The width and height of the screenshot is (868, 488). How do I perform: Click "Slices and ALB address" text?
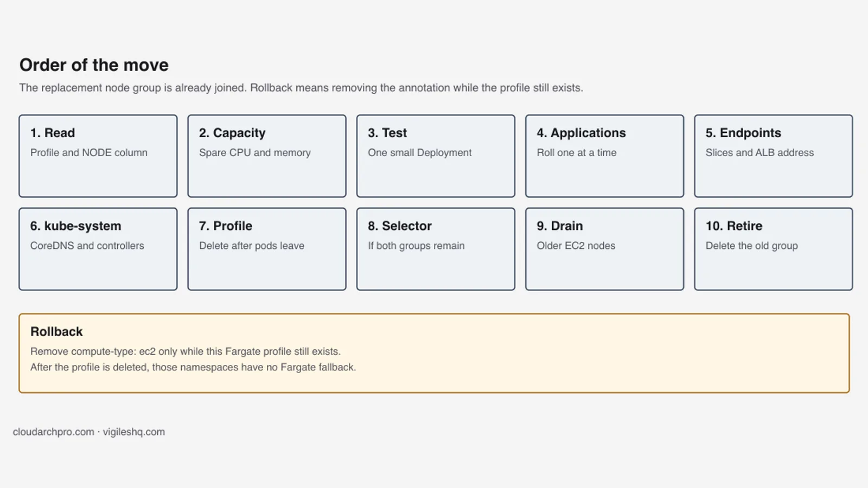pyautogui.click(x=759, y=153)
